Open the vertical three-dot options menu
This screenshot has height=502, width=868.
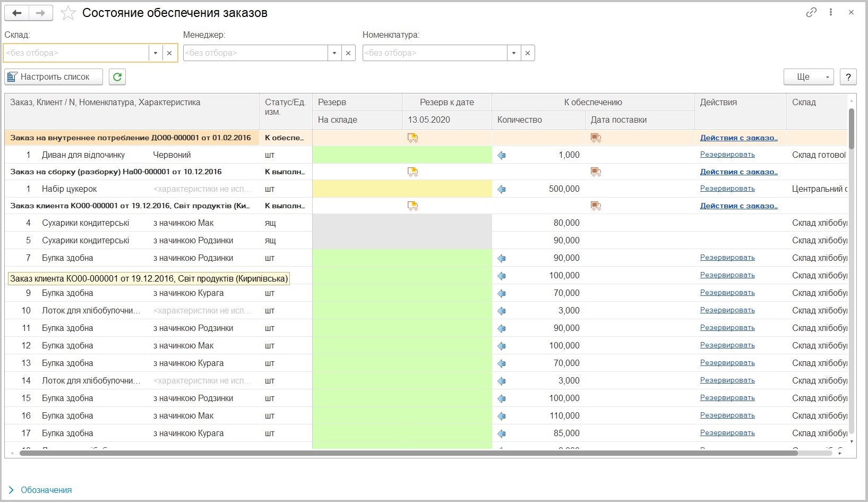[831, 12]
